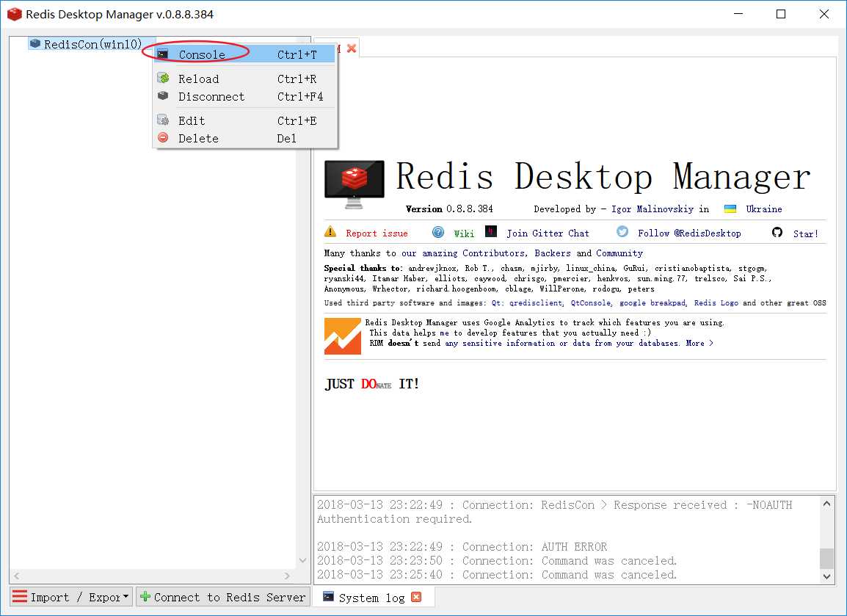Open the Backers link
Viewport: 847px width, 616px height.
point(553,253)
